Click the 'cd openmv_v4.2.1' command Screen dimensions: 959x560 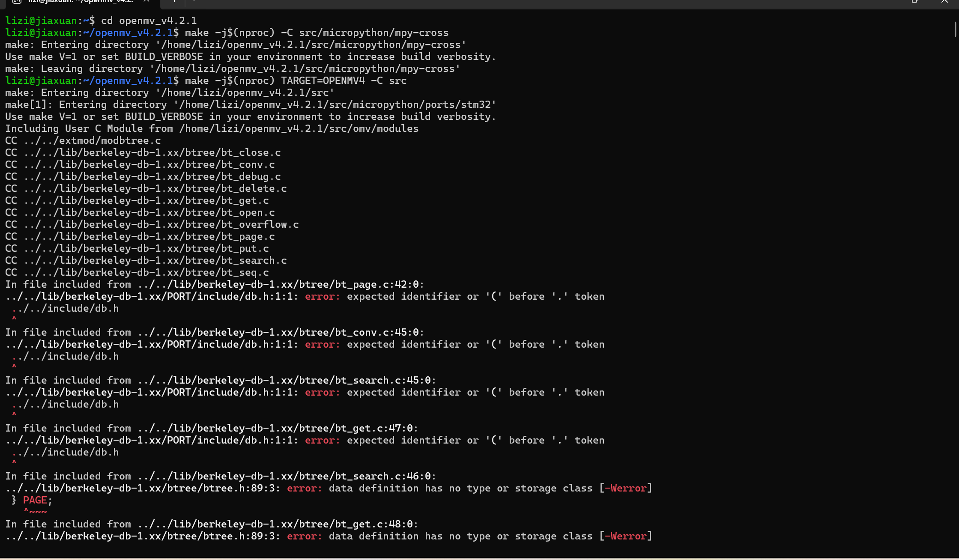click(x=149, y=21)
